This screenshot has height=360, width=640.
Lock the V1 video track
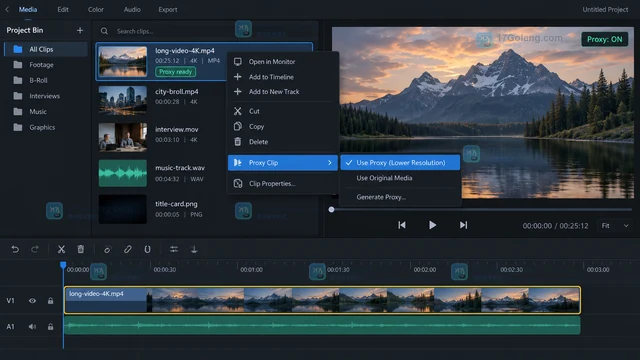click(51, 301)
